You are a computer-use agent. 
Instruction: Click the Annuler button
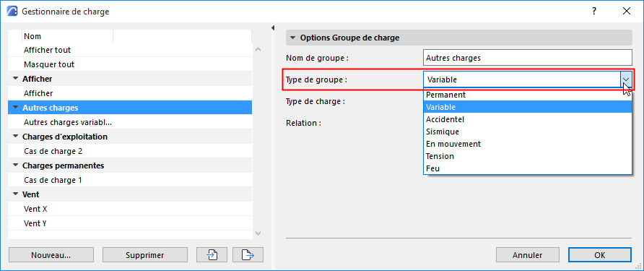pos(527,255)
